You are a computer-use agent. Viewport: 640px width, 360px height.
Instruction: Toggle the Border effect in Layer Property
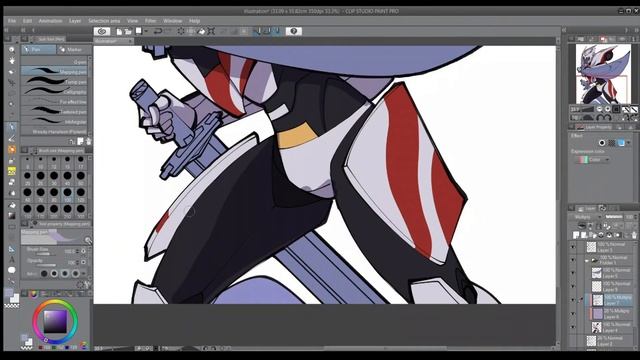pyautogui.click(x=602, y=143)
